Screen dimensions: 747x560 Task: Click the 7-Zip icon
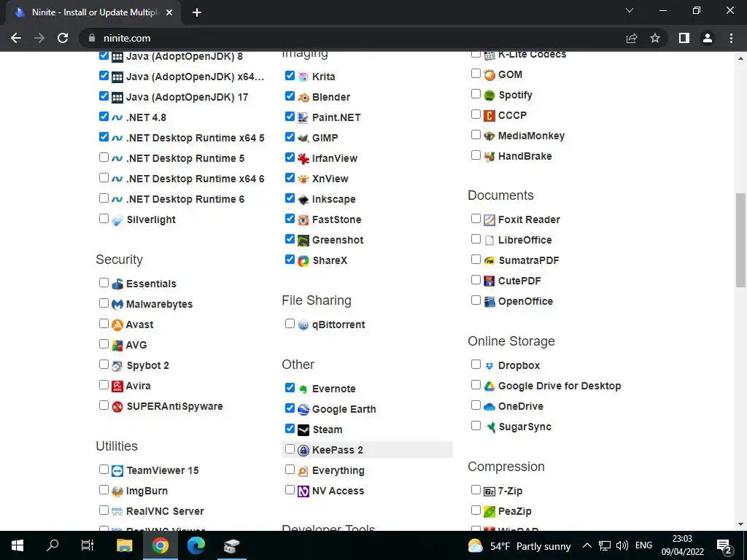tap(489, 491)
